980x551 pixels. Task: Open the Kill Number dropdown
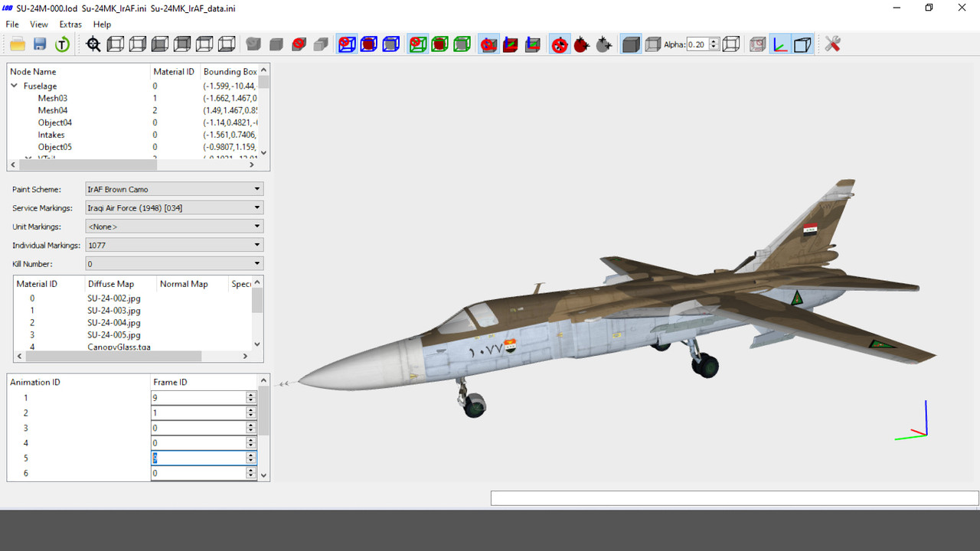coord(174,263)
